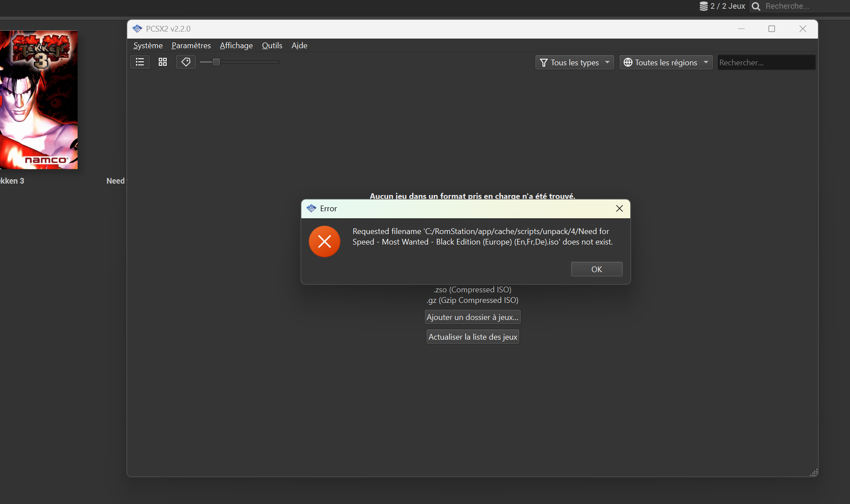The width and height of the screenshot is (850, 504).
Task: Adjust the cover size slider
Action: [239, 62]
